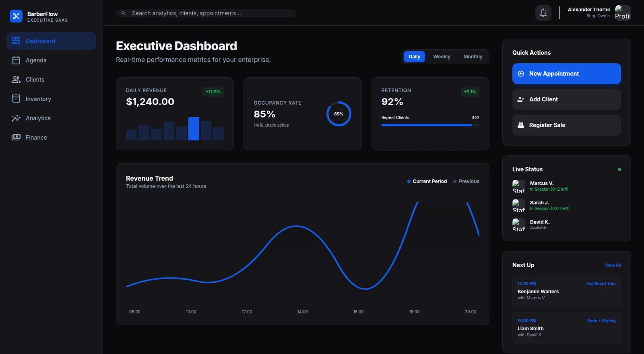The image size is (644, 354).
Task: Switch to the Daily period view
Action: (x=414, y=57)
